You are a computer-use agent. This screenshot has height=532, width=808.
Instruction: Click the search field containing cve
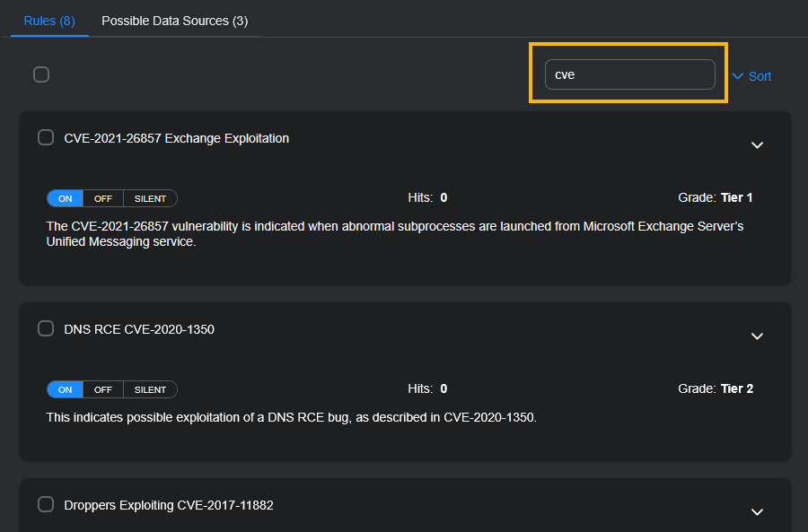[629, 74]
